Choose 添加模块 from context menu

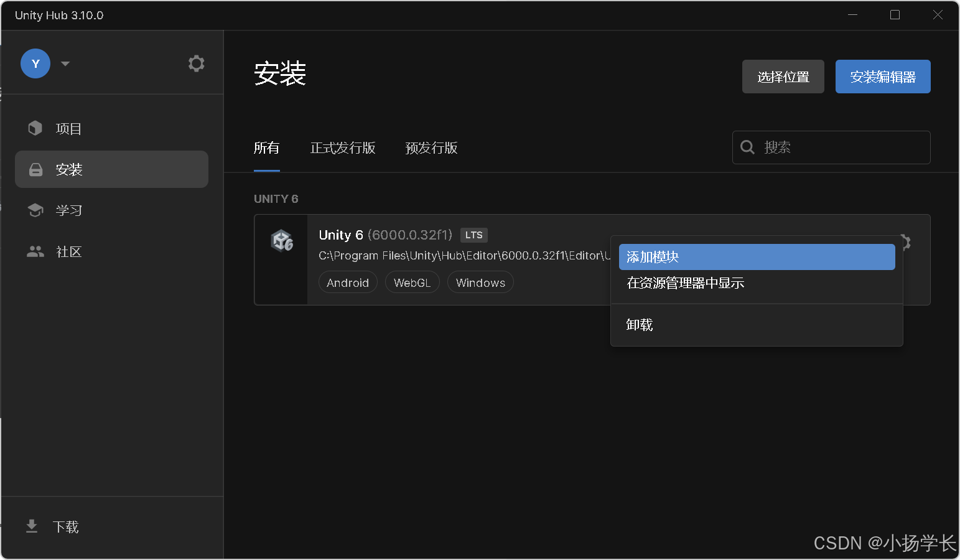point(757,257)
